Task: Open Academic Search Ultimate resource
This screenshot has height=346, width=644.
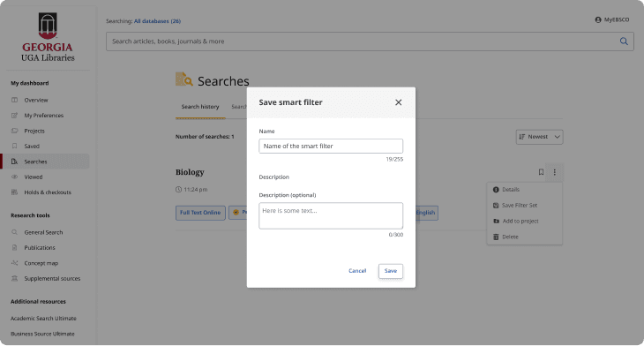Action: click(43, 319)
